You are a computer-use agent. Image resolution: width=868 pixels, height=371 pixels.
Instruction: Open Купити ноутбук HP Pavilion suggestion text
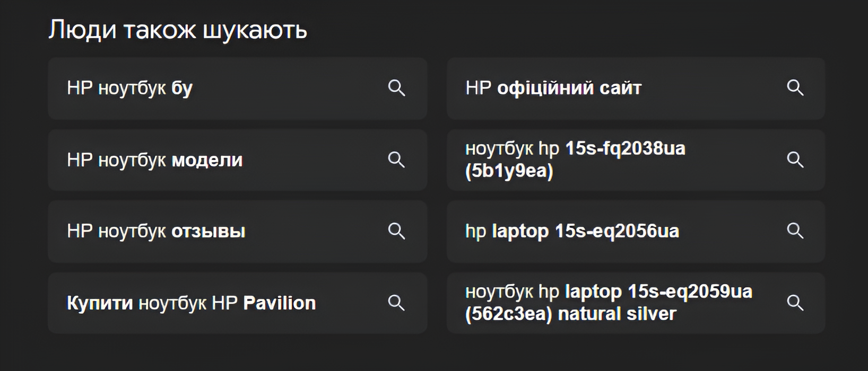(191, 303)
